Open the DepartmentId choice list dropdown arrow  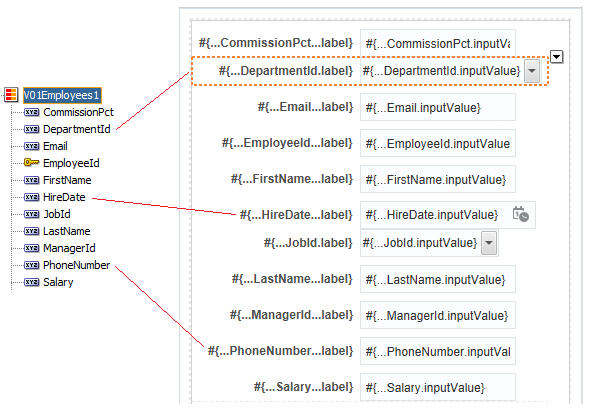click(x=532, y=71)
